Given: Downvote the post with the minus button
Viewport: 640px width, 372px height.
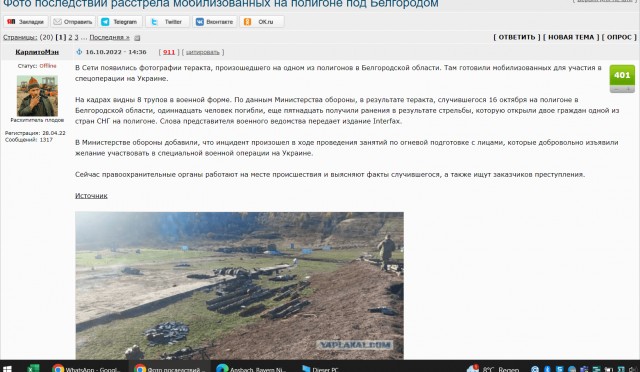Looking at the screenshot, I should pos(616,89).
